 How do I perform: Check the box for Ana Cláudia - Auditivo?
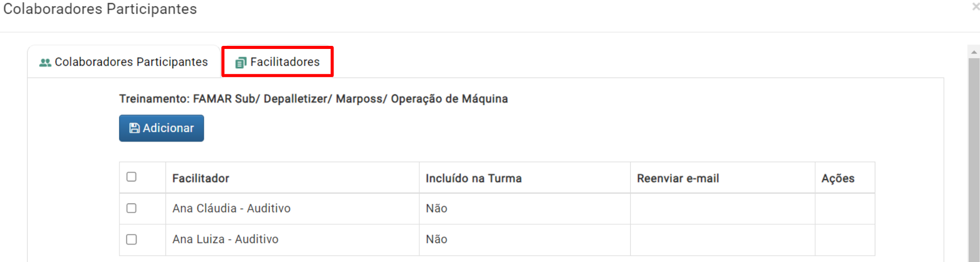(131, 208)
